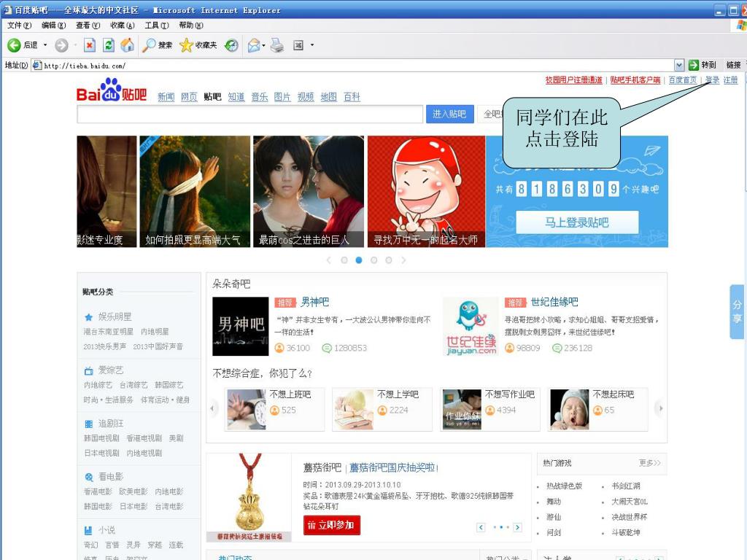Click the book icon beside 小说

[x=88, y=531]
